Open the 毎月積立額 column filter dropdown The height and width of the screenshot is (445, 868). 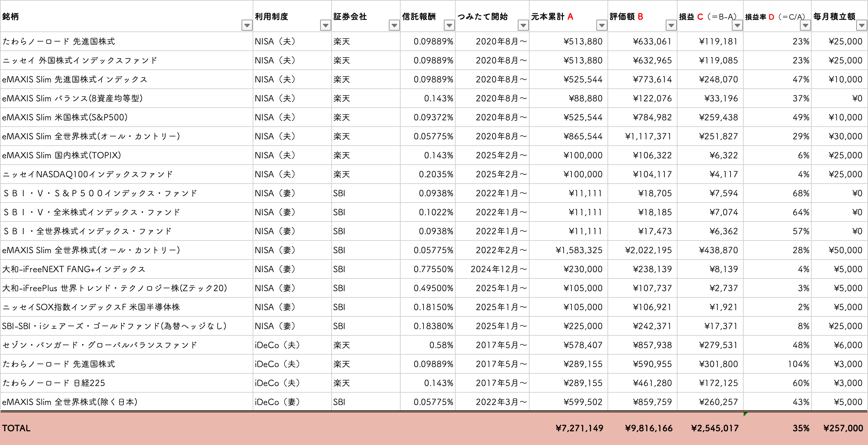[862, 25]
